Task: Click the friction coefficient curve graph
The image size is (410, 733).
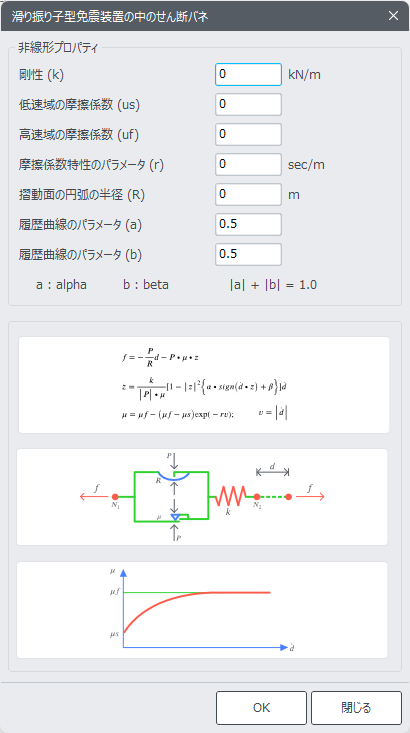Action: (x=202, y=610)
